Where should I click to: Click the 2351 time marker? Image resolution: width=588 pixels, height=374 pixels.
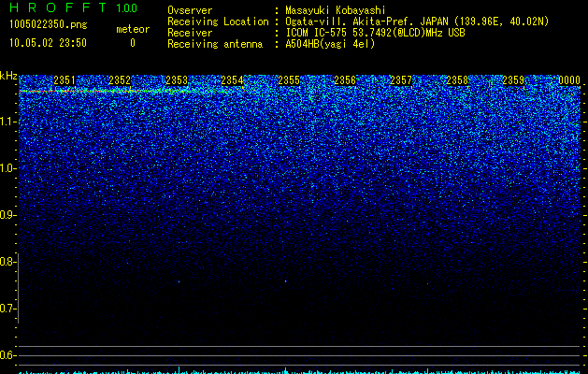(65, 80)
